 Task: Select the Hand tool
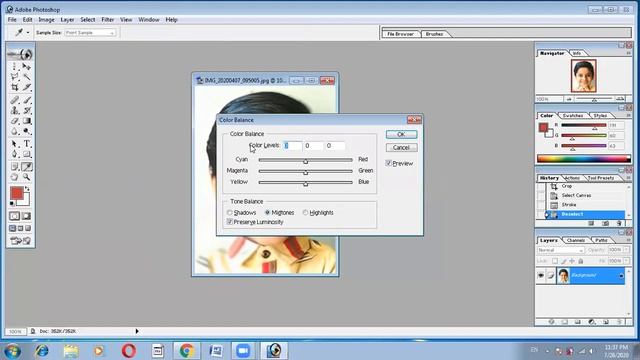point(14,177)
